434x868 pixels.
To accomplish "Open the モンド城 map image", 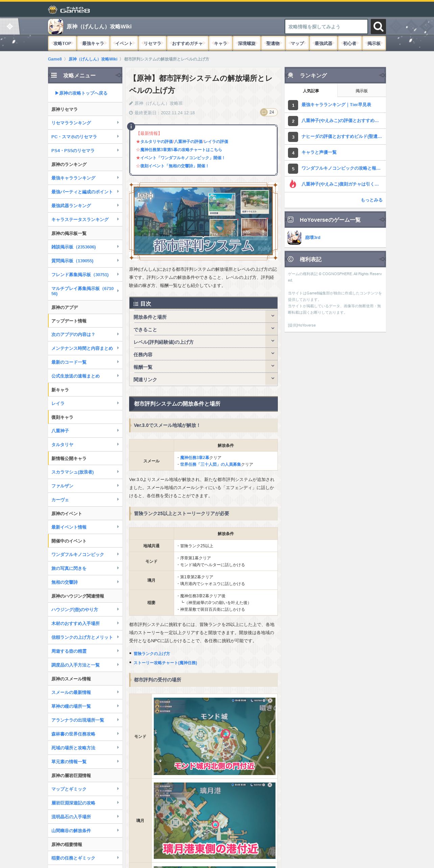I will pyautogui.click(x=214, y=736).
